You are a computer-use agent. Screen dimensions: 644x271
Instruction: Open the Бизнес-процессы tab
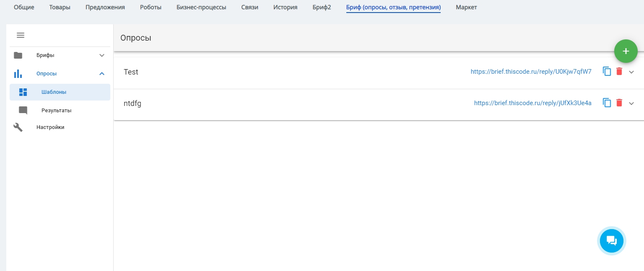coord(201,7)
